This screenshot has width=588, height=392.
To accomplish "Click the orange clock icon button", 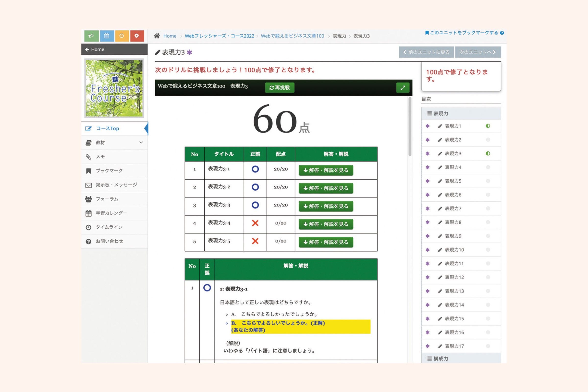I will point(122,36).
